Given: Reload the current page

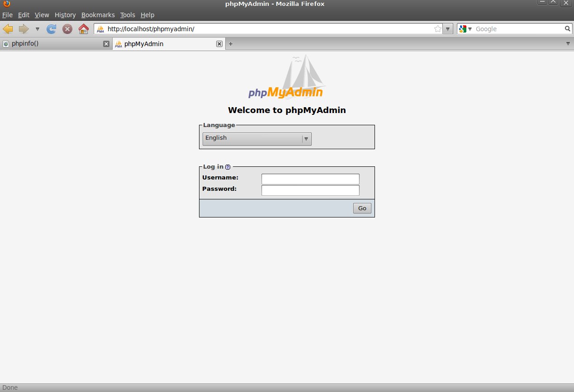Looking at the screenshot, I should coord(52,29).
